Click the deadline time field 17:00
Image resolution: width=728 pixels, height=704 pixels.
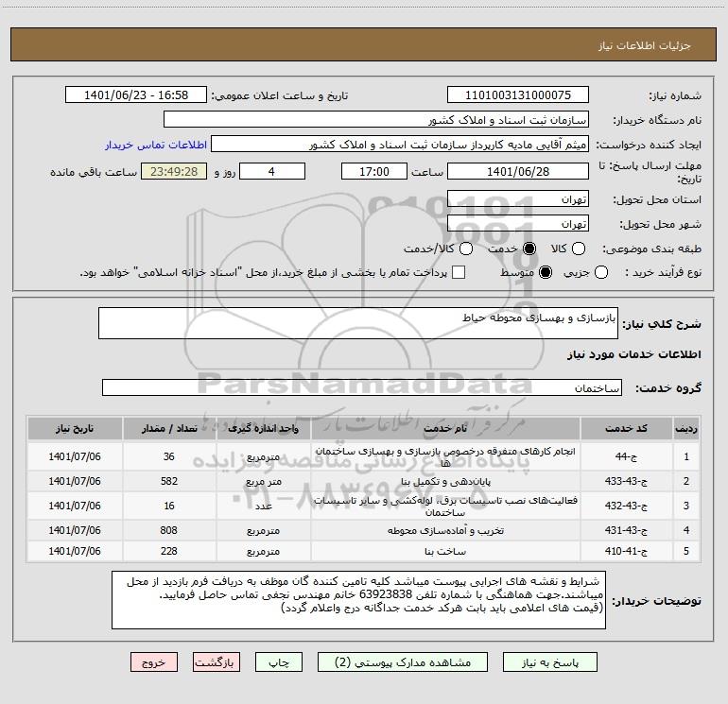pos(374,171)
